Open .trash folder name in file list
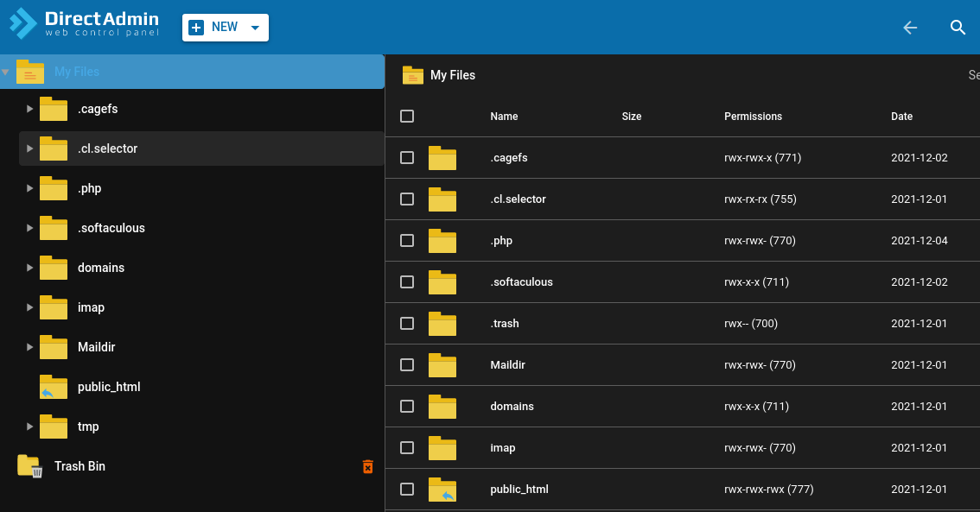The image size is (980, 512). (x=505, y=324)
